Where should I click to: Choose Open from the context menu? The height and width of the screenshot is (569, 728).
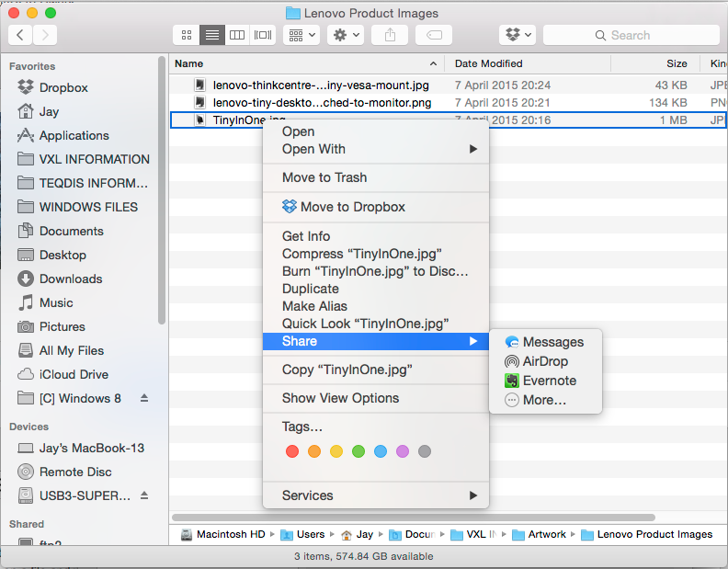click(376, 131)
